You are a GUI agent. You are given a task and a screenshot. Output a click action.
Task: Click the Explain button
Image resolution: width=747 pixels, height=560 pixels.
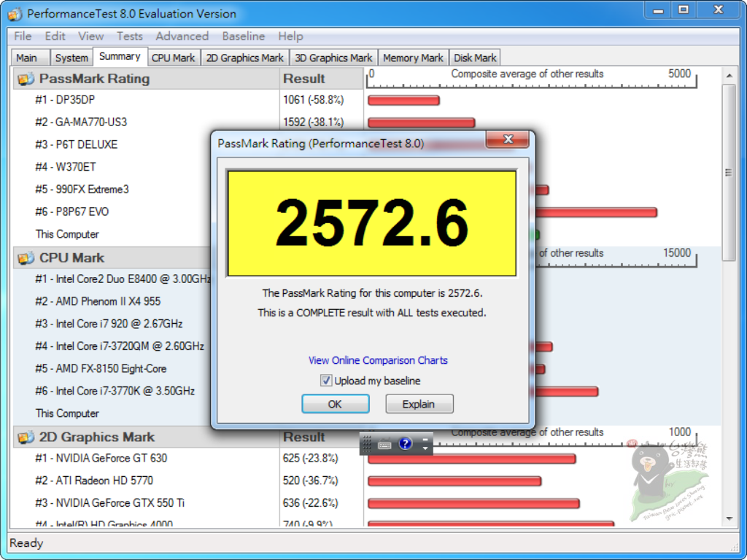(x=419, y=404)
